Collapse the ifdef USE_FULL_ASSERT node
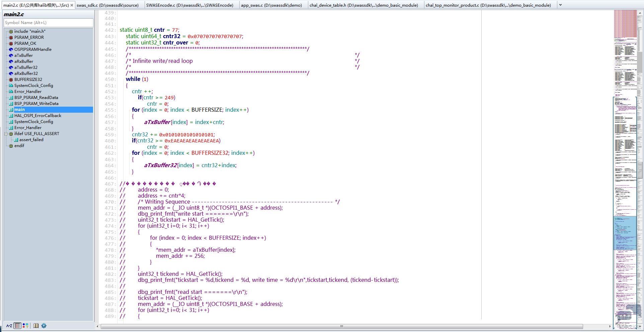 [x=6, y=134]
